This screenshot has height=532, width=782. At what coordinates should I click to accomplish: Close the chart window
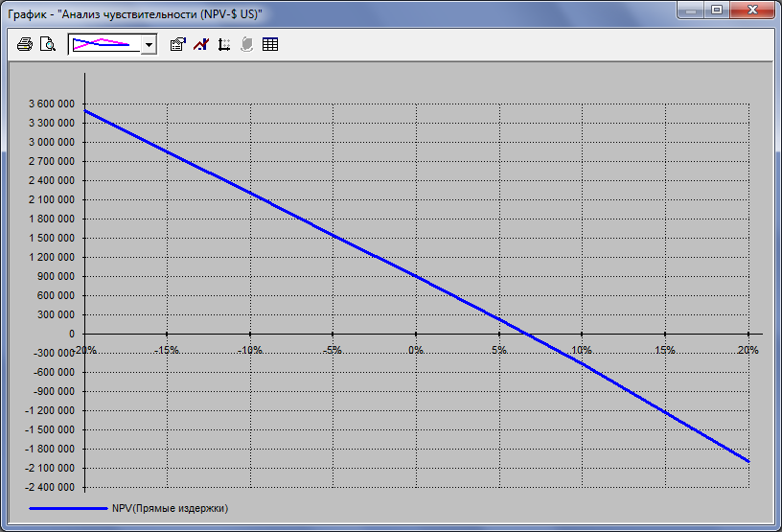pyautogui.click(x=752, y=10)
